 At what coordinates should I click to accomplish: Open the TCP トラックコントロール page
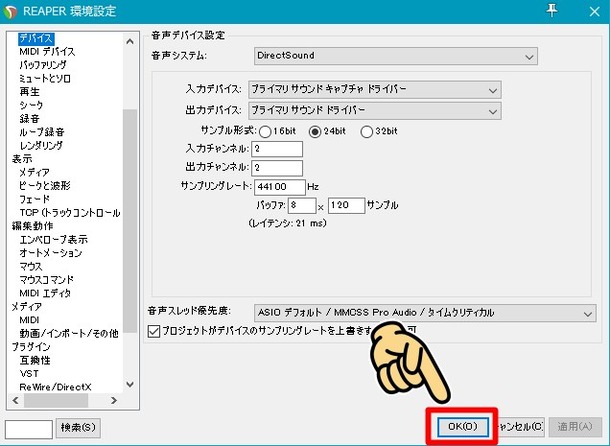(x=70, y=213)
